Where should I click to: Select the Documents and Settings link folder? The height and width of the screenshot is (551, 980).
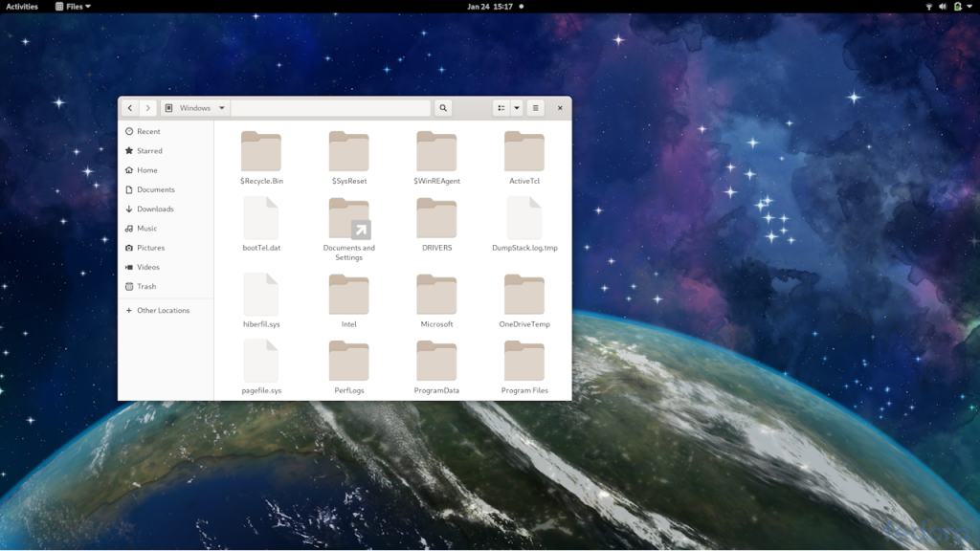[348, 218]
